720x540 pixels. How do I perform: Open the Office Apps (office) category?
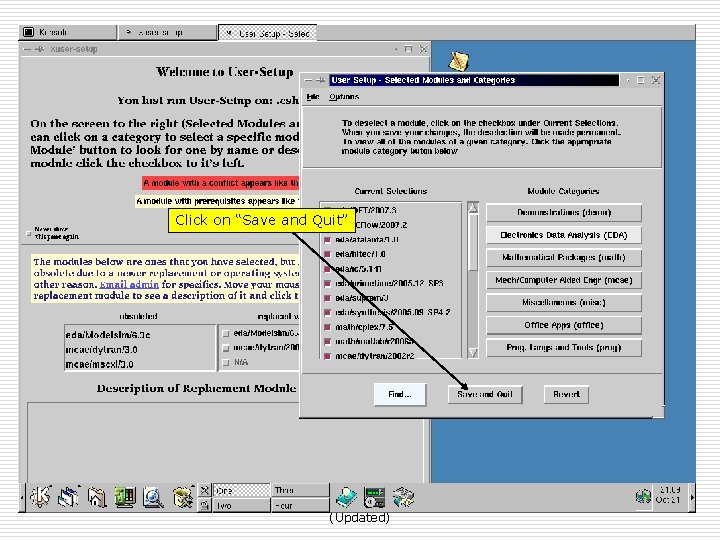(x=564, y=325)
